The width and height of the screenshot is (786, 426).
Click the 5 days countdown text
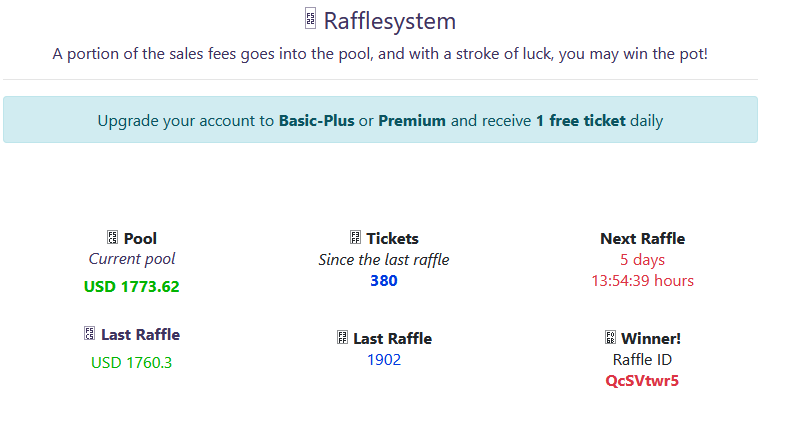pyautogui.click(x=642, y=260)
